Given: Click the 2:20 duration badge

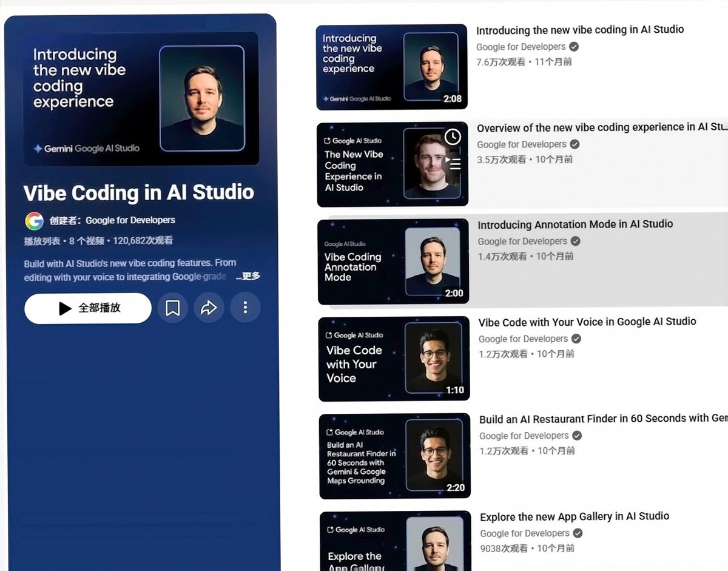Looking at the screenshot, I should click(x=455, y=487).
